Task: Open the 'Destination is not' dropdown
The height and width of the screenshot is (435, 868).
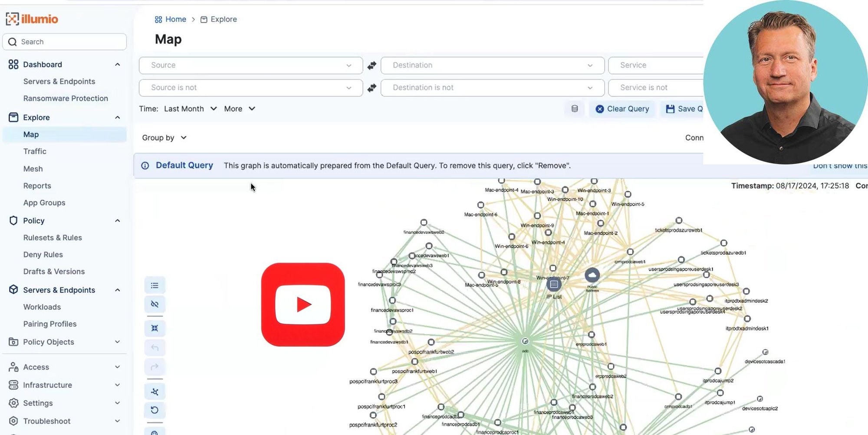Action: click(493, 88)
